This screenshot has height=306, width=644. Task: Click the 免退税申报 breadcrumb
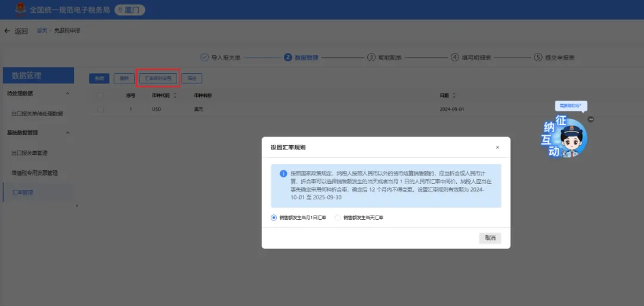67,31
